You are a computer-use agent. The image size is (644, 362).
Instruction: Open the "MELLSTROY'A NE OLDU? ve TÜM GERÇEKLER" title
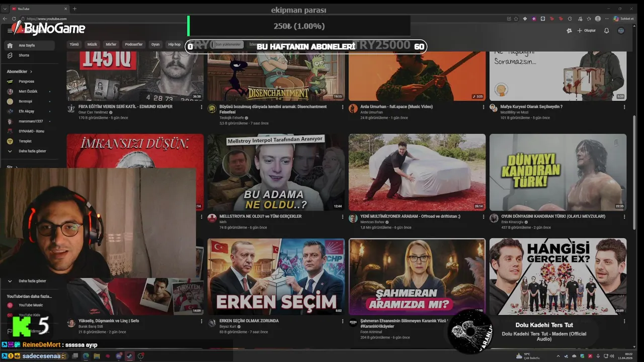(x=261, y=216)
